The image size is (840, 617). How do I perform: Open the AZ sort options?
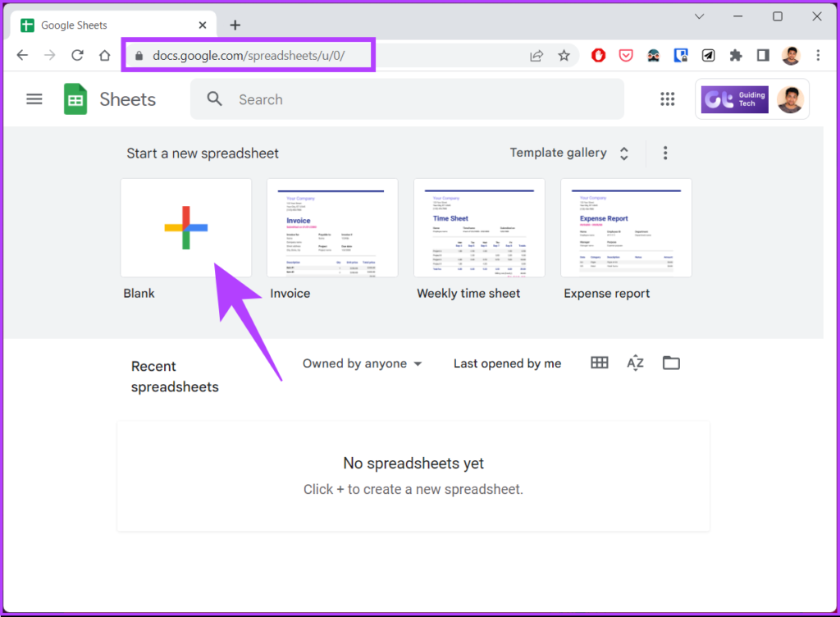[x=635, y=363]
